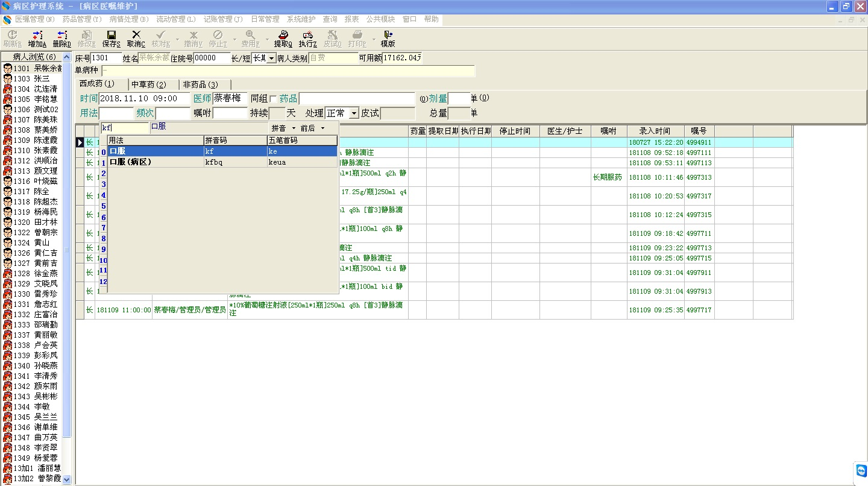Click the 撤消 (revoke) toolbar icon
868x486 pixels.
pyautogui.click(x=193, y=39)
